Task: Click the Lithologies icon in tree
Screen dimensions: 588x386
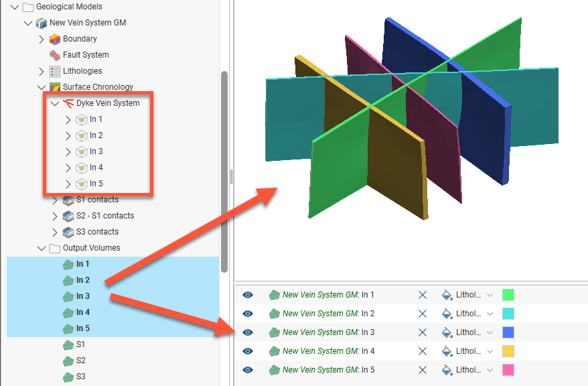Action: click(54, 71)
